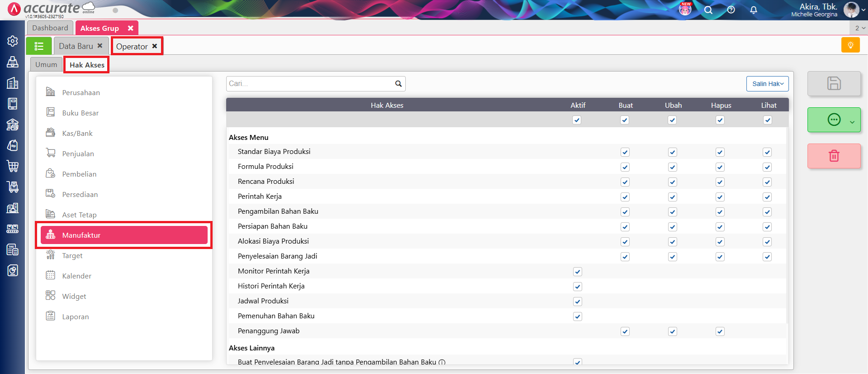Open the shopping cart sidebar icon

click(13, 166)
